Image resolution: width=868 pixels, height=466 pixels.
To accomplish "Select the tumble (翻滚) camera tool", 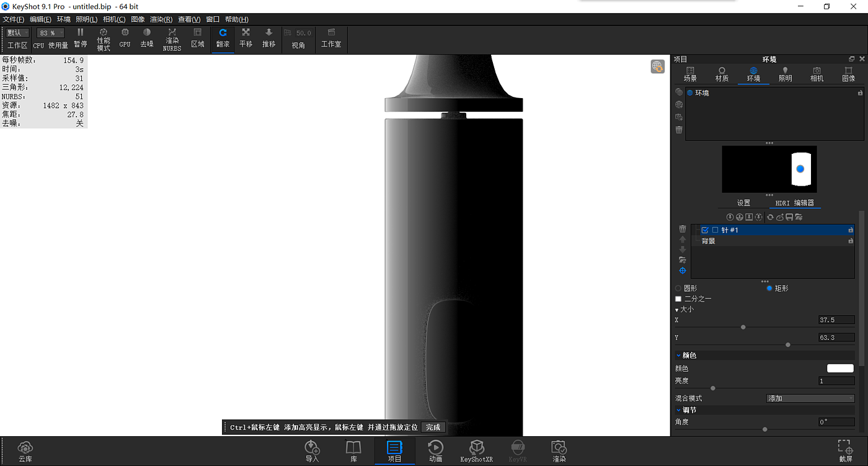I will [x=223, y=38].
